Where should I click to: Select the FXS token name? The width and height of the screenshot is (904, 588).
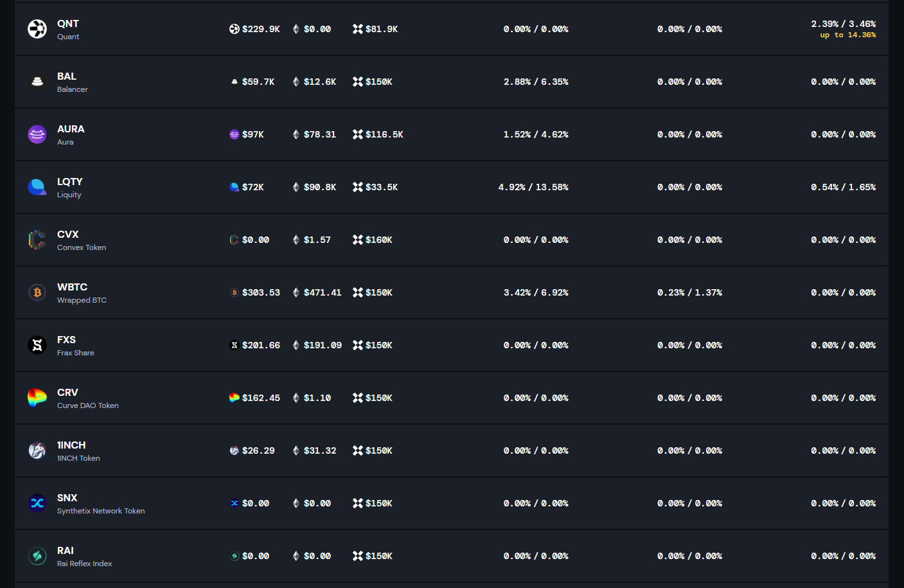pos(66,340)
